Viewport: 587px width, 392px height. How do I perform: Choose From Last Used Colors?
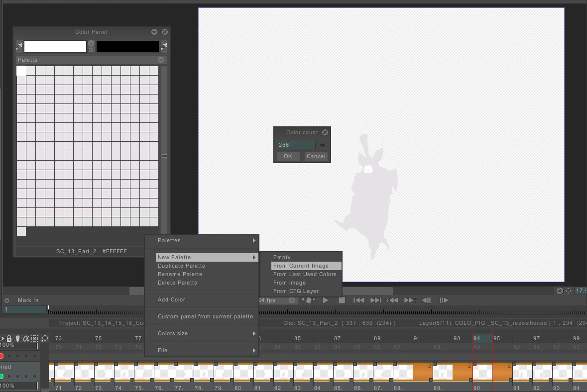click(305, 274)
